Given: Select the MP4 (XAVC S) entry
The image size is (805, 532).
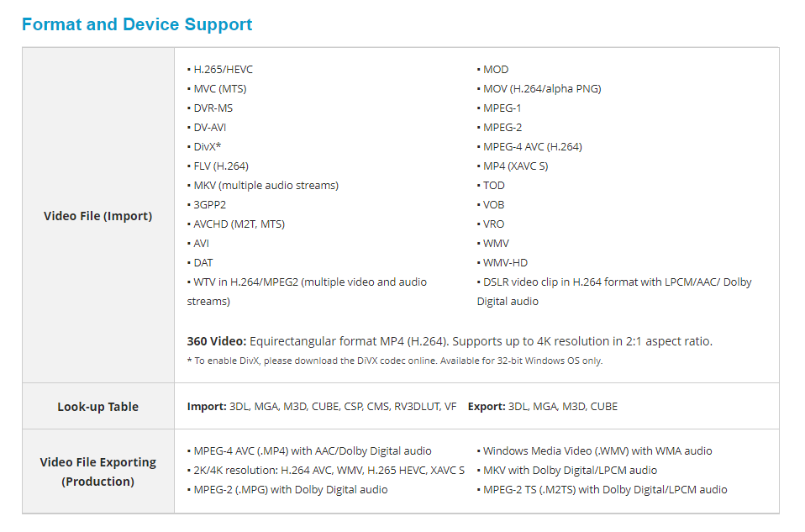Looking at the screenshot, I should [x=515, y=166].
